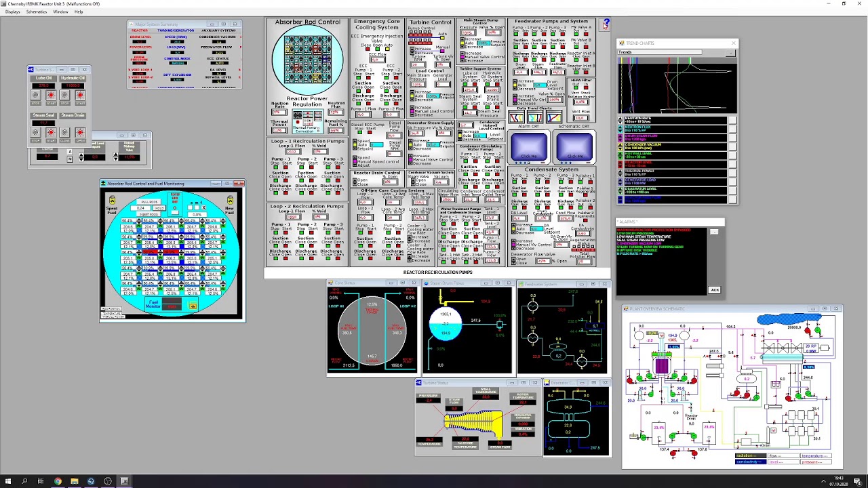Image resolution: width=868 pixels, height=488 pixels.
Task: Acknowledge alarms with the ACK button
Action: click(x=714, y=290)
